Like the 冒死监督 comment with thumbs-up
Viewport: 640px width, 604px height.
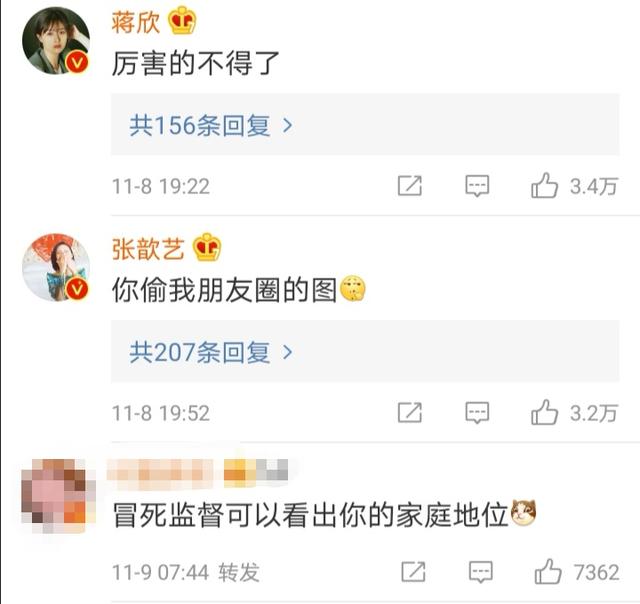pos(548,572)
